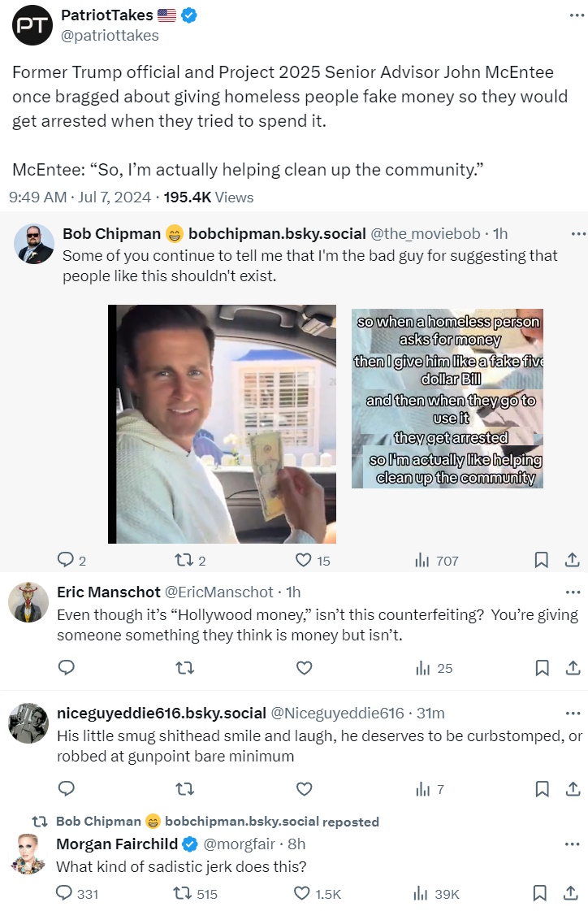Screen dimensions: 588x911
Task: Reply to Bob Chipman's post
Action: [x=67, y=560]
